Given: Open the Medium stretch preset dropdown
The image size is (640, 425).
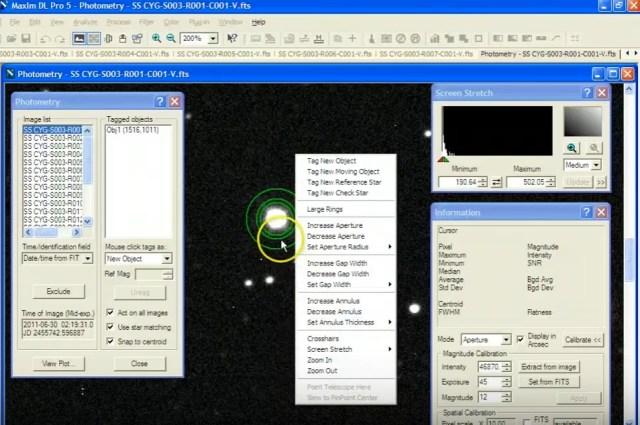Looking at the screenshot, I should point(597,165).
